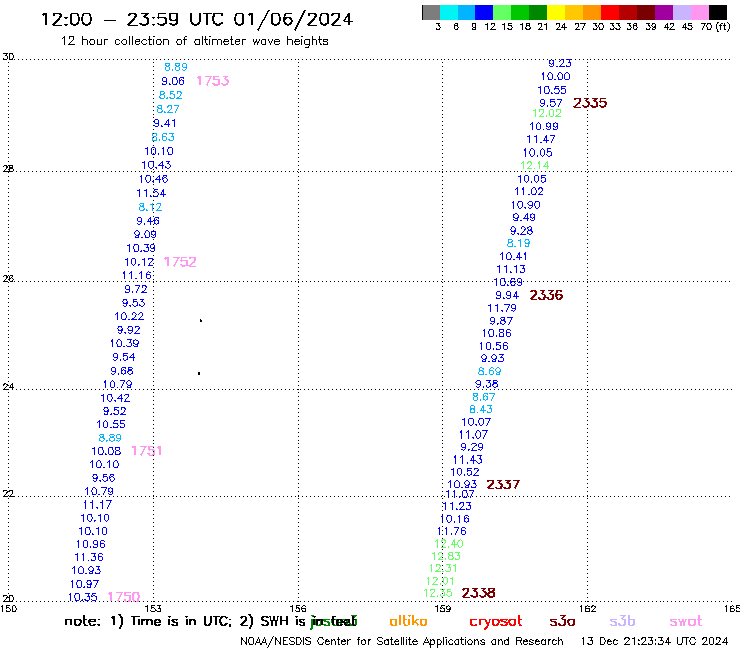Click wave height value 8.27
This screenshot has width=740, height=650.
168,109
